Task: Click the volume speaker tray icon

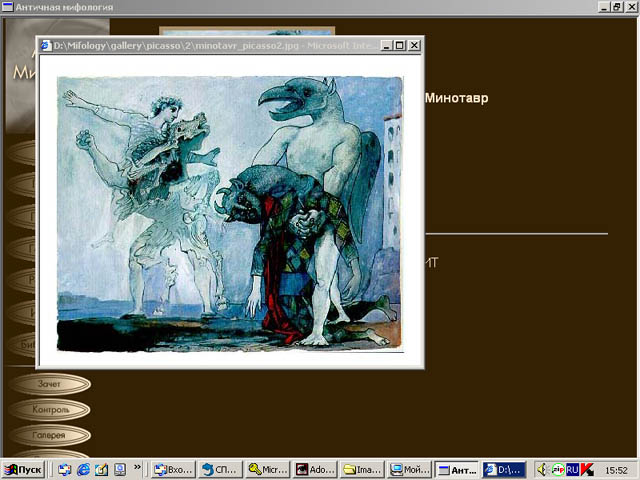Action: pyautogui.click(x=543, y=469)
